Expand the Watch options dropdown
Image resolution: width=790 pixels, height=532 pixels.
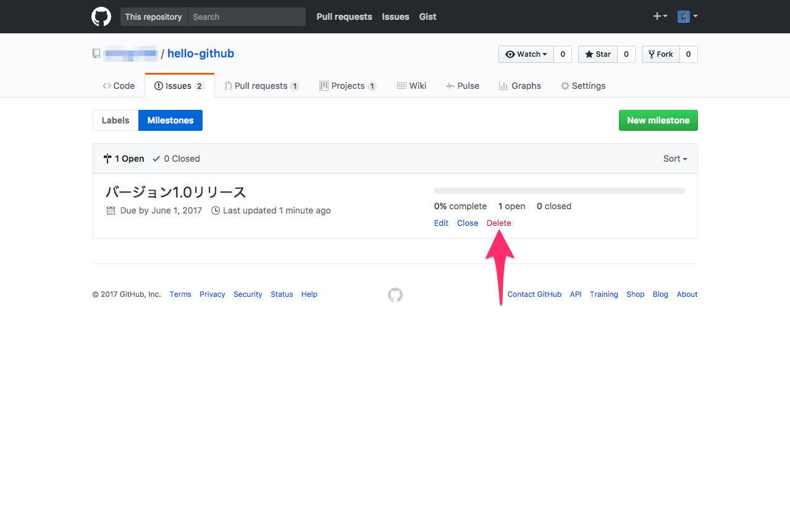[526, 54]
